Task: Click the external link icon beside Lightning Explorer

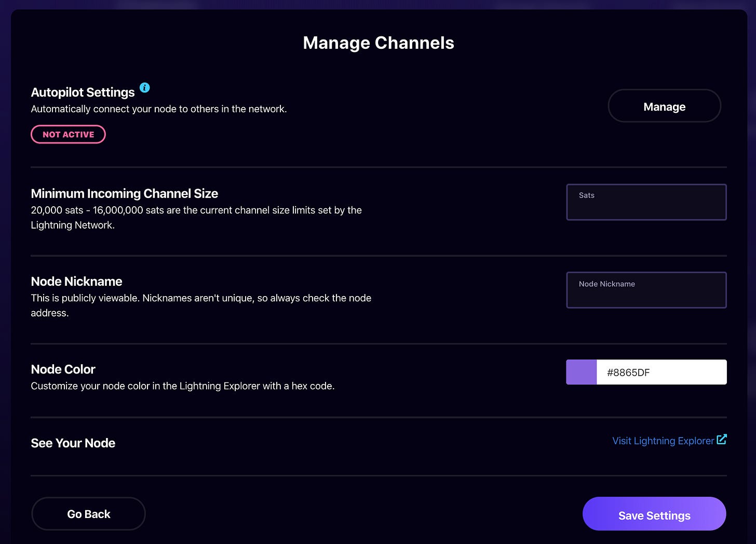Action: coord(722,440)
